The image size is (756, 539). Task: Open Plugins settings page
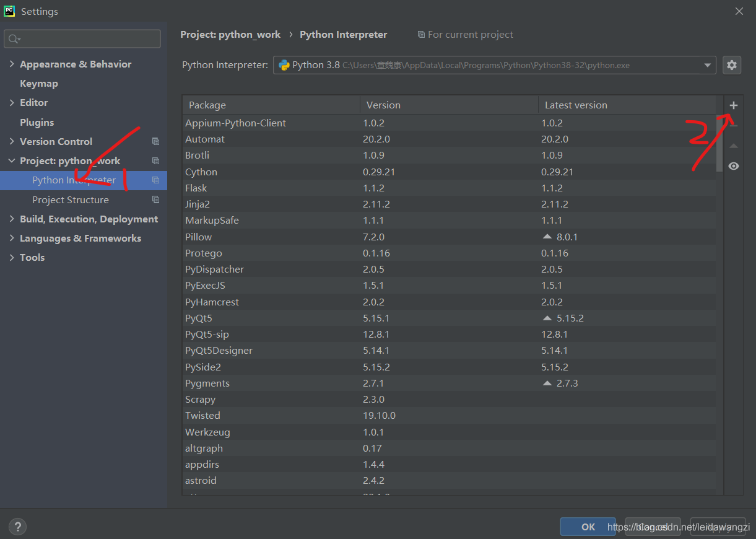coord(37,123)
